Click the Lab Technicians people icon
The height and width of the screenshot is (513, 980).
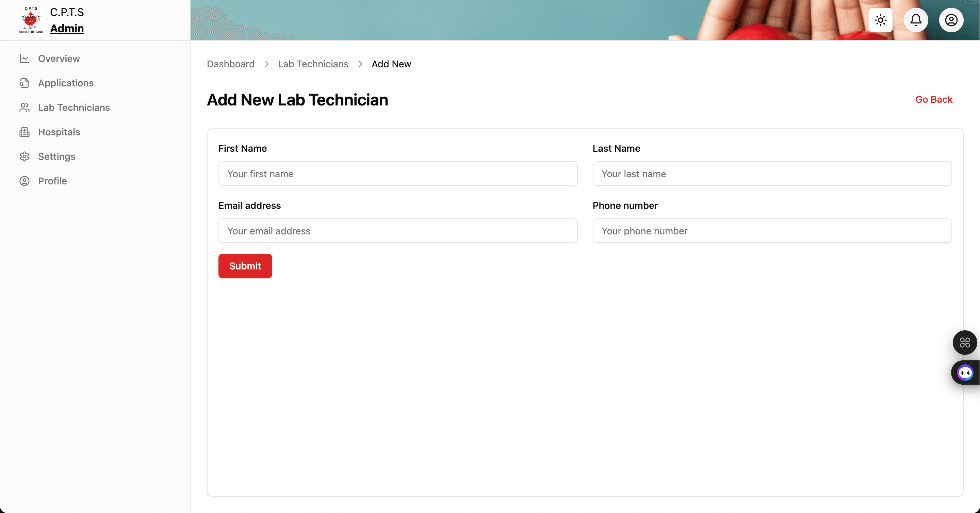click(24, 107)
